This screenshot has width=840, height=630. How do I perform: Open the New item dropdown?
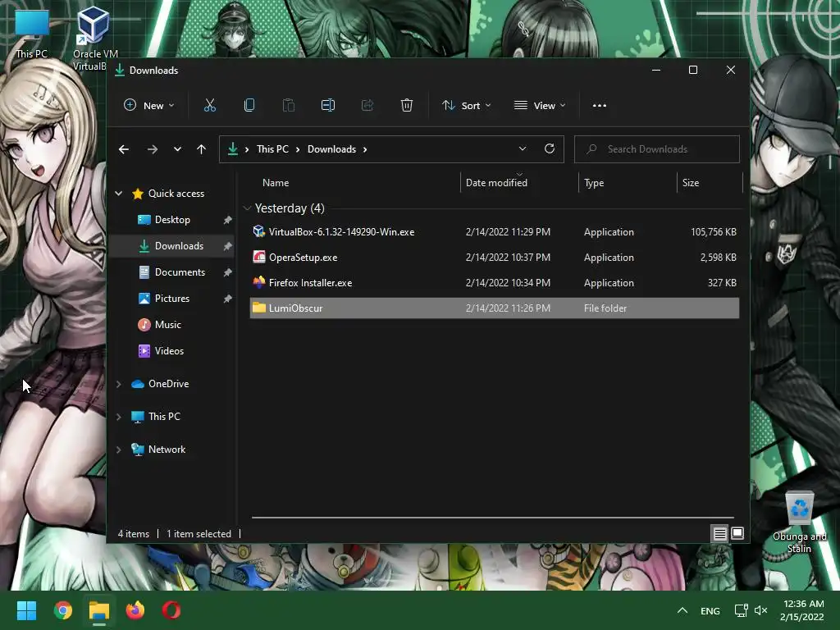[149, 106]
